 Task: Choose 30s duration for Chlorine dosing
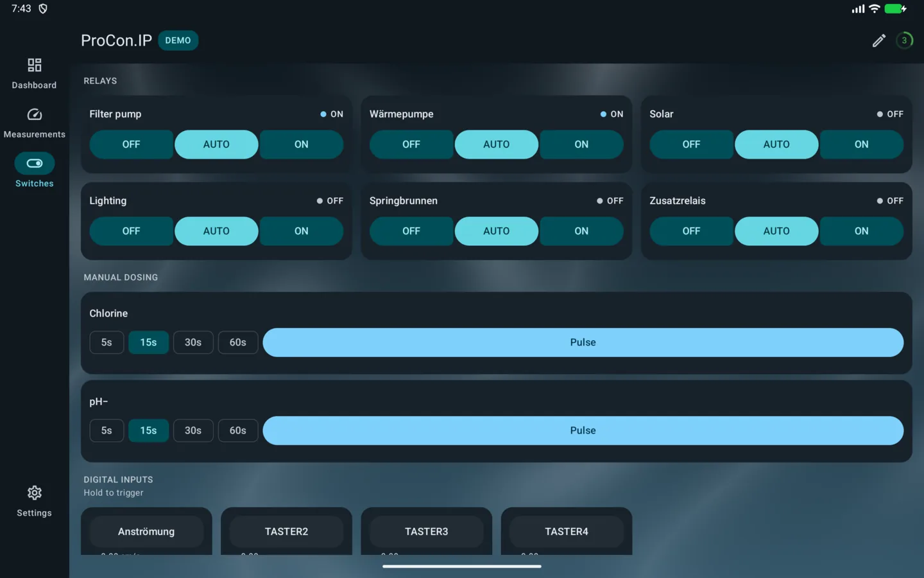coord(193,342)
